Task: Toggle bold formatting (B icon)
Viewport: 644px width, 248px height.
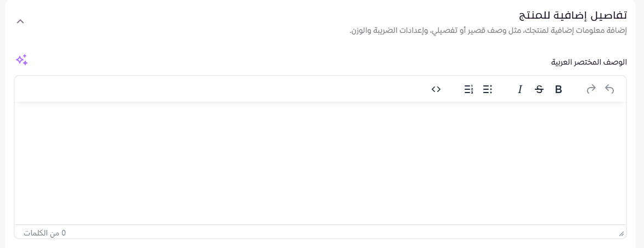Action: pos(558,89)
